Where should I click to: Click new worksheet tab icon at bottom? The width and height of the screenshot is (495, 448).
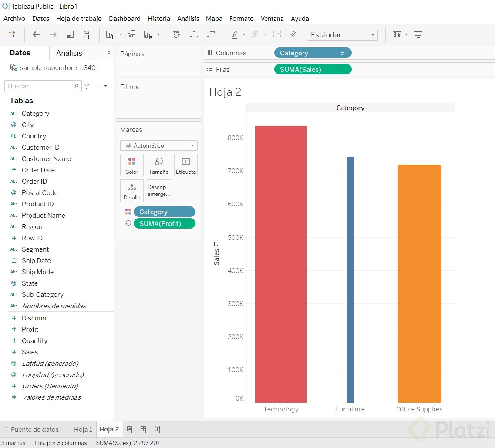point(130,429)
